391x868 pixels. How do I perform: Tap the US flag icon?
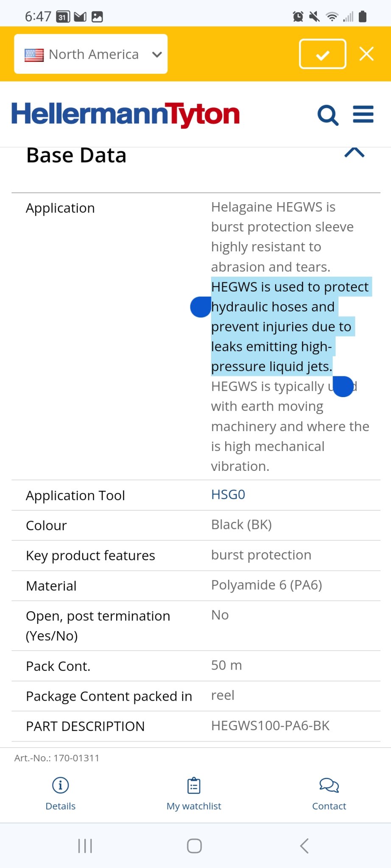point(34,55)
